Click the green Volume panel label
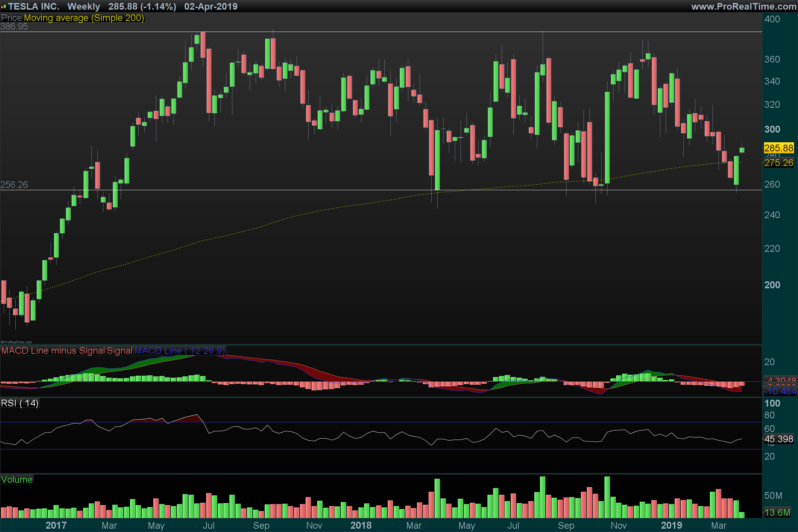Viewport: 798px width, 532px height. (17, 479)
